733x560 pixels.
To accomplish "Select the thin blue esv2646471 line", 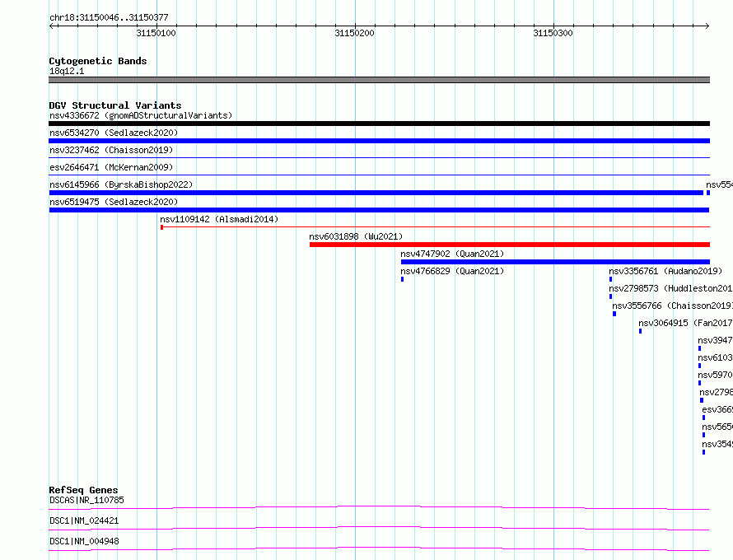I will point(379,175).
